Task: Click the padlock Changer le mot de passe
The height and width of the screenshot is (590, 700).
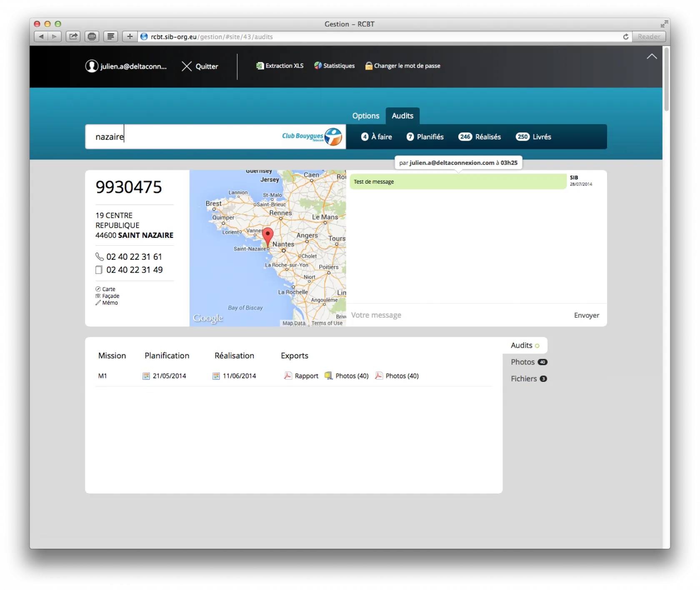Action: 369,66
